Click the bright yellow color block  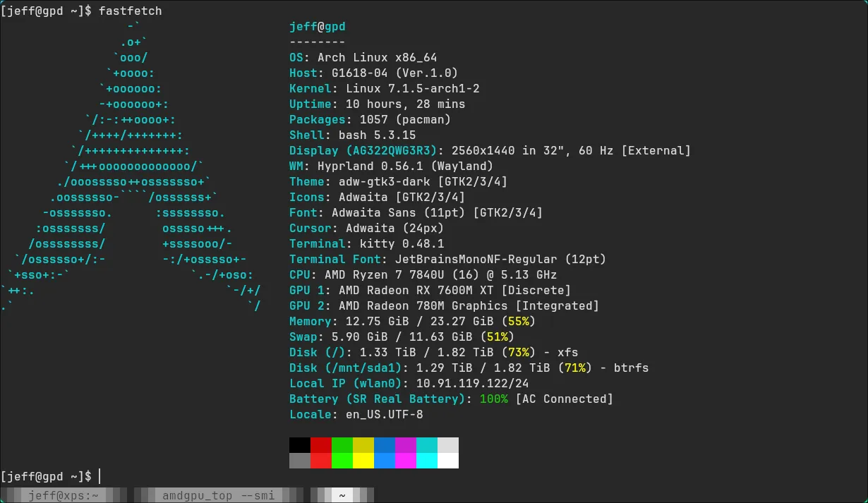coord(363,461)
